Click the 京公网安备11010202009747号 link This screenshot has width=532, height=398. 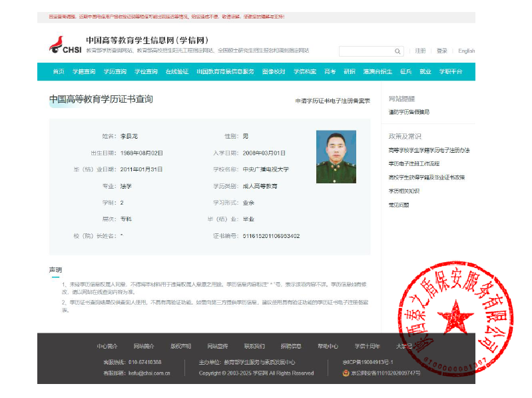[x=386, y=373]
